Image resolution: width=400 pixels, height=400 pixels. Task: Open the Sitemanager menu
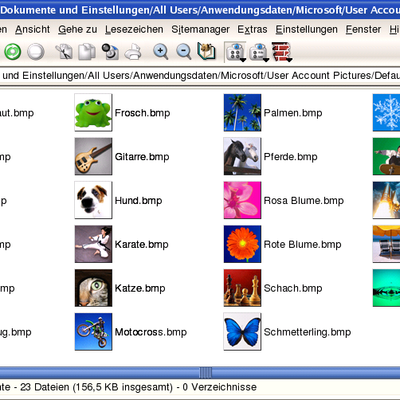(x=200, y=29)
